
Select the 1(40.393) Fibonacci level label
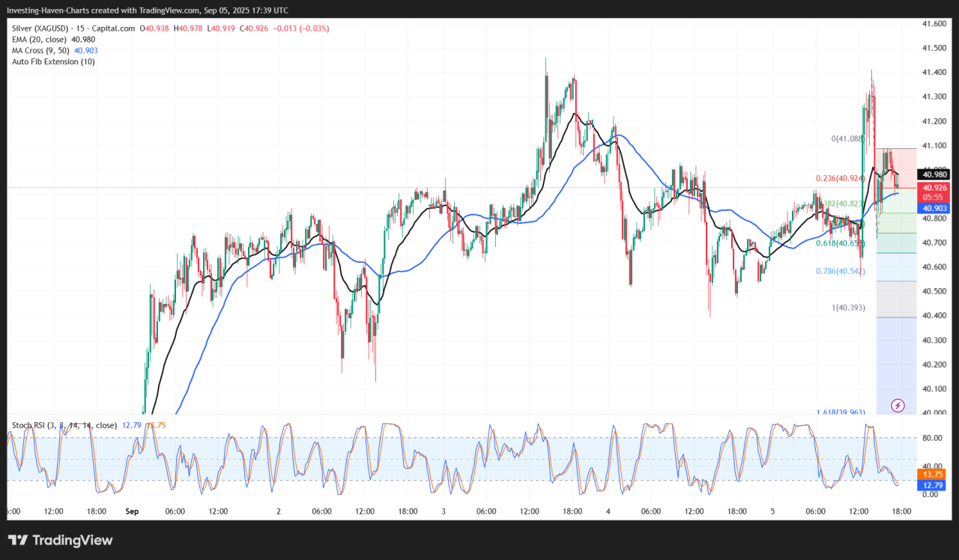[847, 308]
